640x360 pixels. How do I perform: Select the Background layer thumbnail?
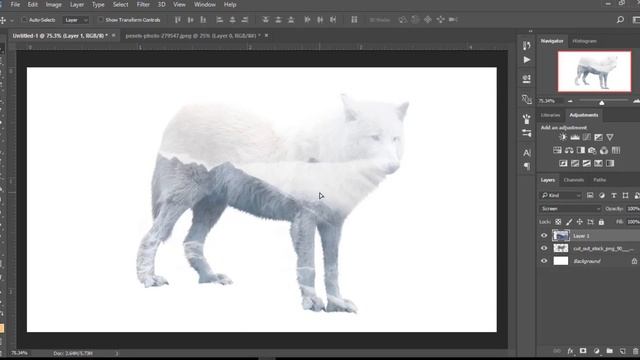[x=560, y=261]
